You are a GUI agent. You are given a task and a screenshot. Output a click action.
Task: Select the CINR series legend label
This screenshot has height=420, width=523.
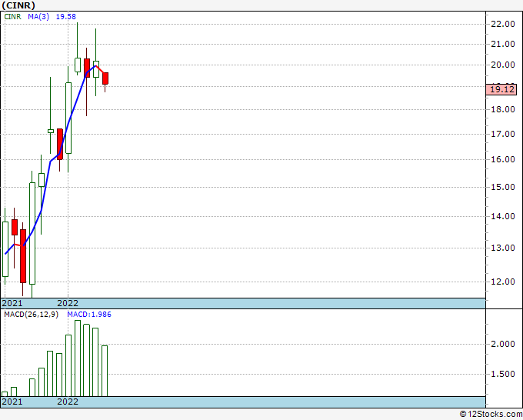click(12, 16)
